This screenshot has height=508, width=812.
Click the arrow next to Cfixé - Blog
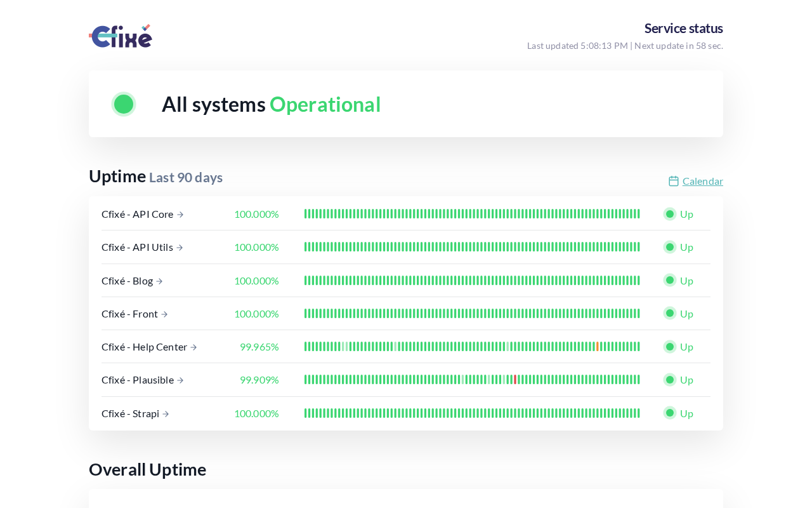click(159, 281)
